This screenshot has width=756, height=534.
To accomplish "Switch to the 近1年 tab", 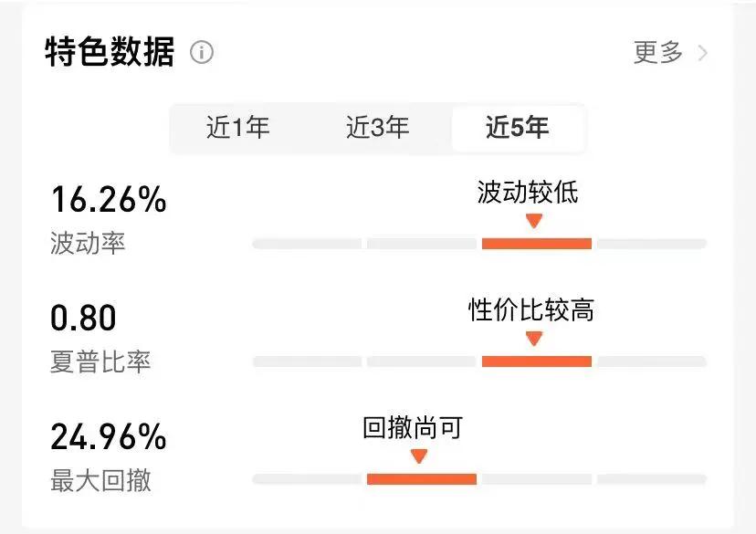I will point(237,129).
